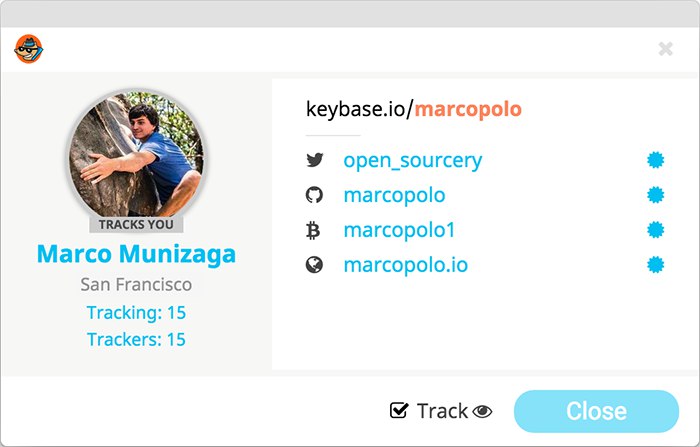Click the GitHub octocat icon
700x447 pixels.
click(314, 195)
